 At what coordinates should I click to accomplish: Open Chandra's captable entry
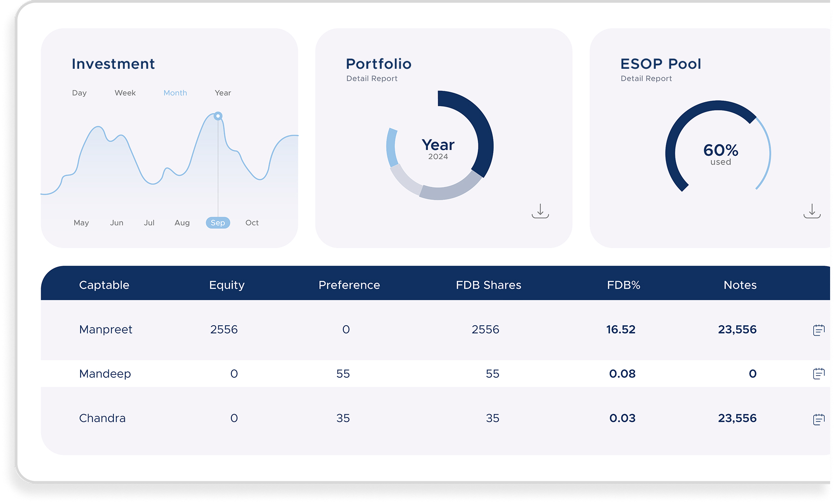pyautogui.click(x=102, y=418)
